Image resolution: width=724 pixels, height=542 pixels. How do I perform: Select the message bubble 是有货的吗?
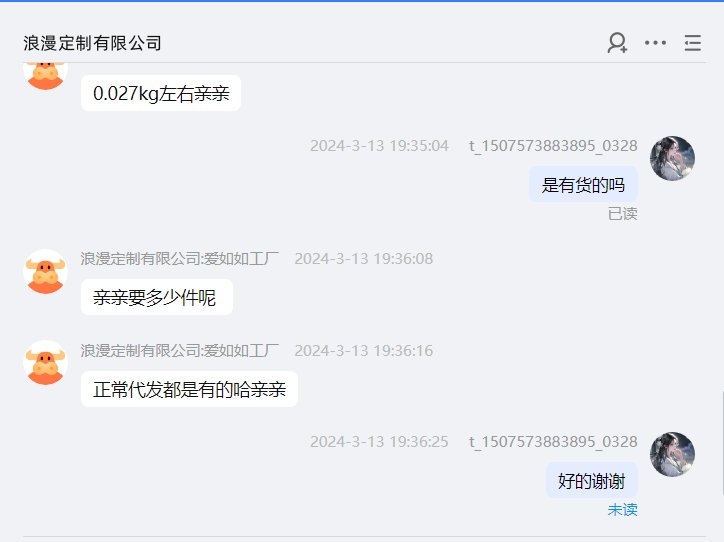point(583,185)
